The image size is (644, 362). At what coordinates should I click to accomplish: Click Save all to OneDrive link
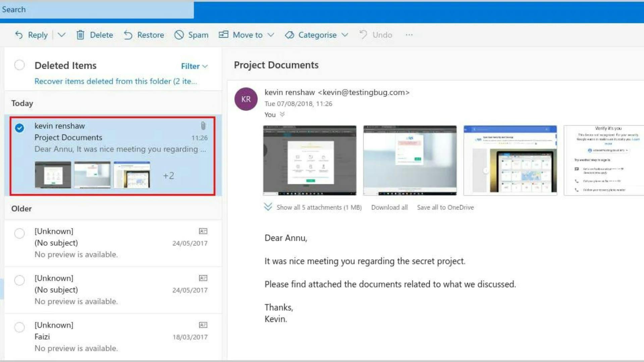click(x=445, y=207)
